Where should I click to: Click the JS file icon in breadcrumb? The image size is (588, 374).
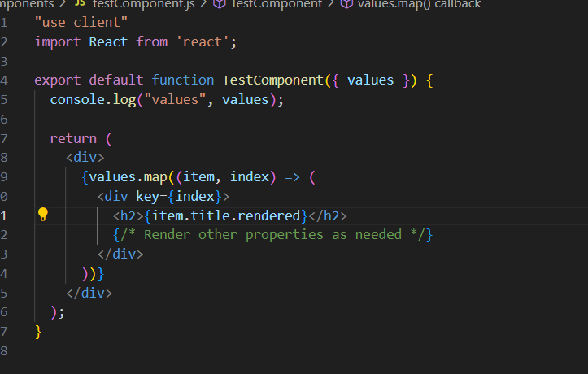pos(80,4)
